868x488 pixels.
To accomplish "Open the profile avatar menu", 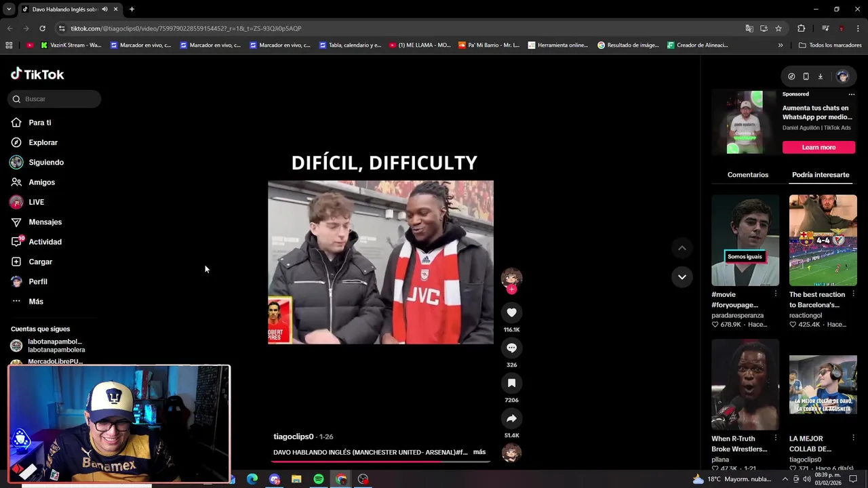I will (843, 77).
